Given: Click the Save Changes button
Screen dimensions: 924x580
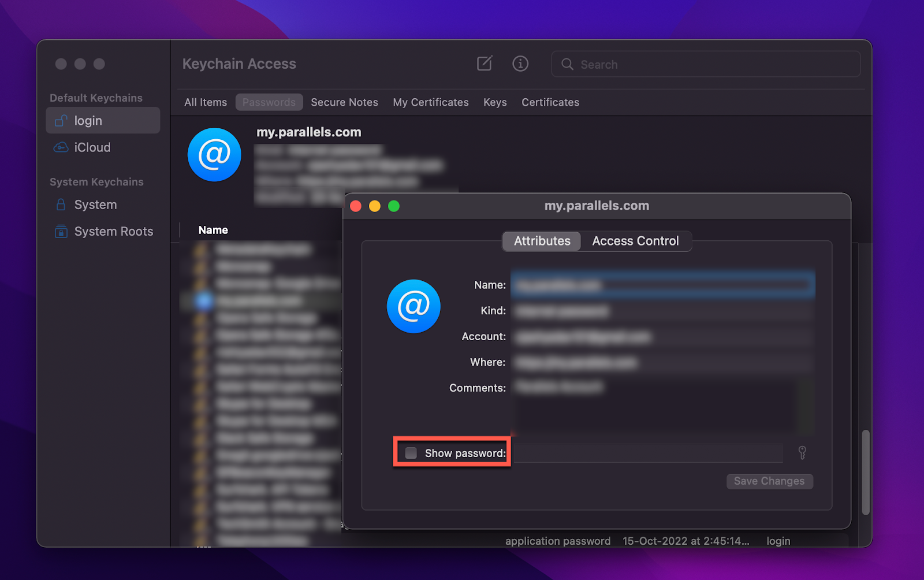Looking at the screenshot, I should (x=769, y=481).
